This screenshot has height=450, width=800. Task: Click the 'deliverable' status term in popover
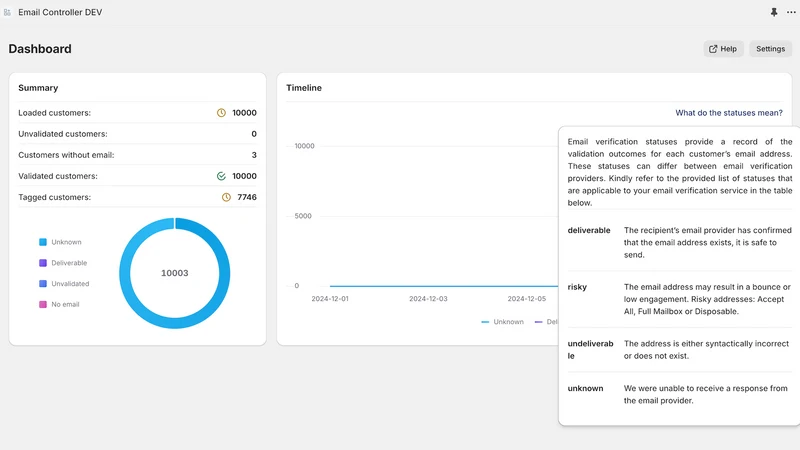point(589,231)
